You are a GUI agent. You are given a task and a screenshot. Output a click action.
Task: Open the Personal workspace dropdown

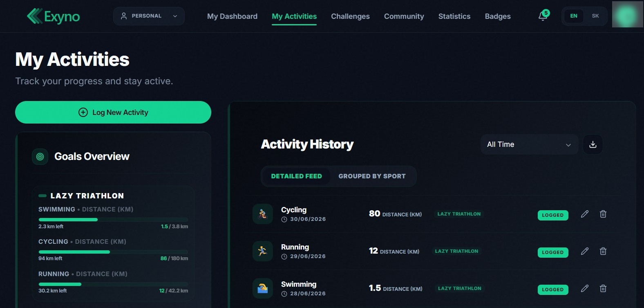tap(149, 16)
